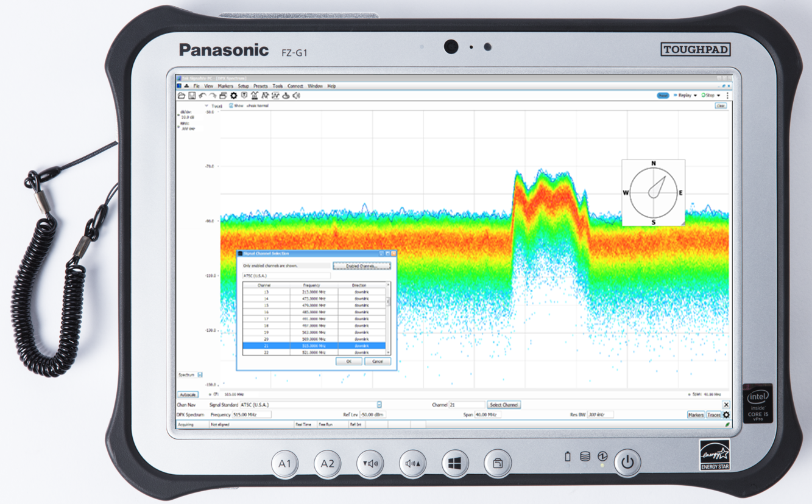Open the Presets menu
The width and height of the screenshot is (812, 504).
point(260,86)
